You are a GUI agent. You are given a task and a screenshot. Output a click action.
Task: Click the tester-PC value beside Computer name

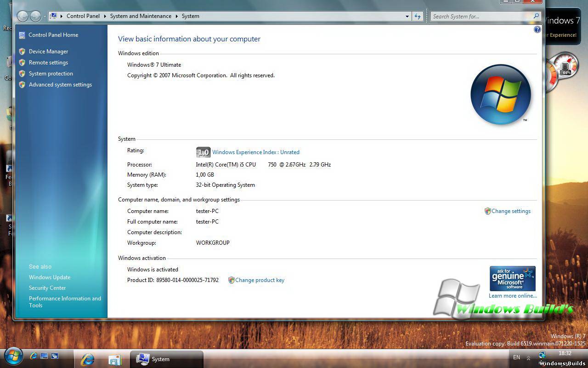click(207, 211)
